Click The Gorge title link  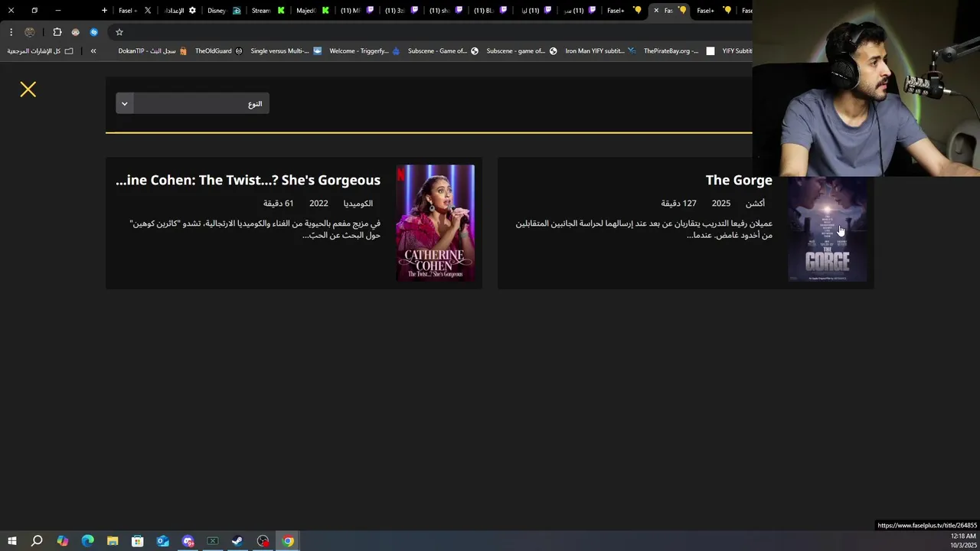[x=739, y=180]
